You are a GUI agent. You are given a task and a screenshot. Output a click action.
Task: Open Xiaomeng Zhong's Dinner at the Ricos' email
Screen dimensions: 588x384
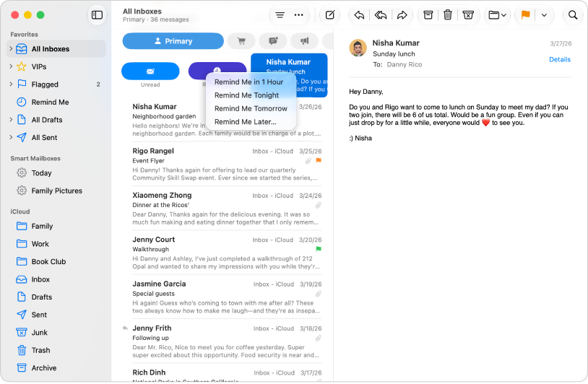point(227,209)
